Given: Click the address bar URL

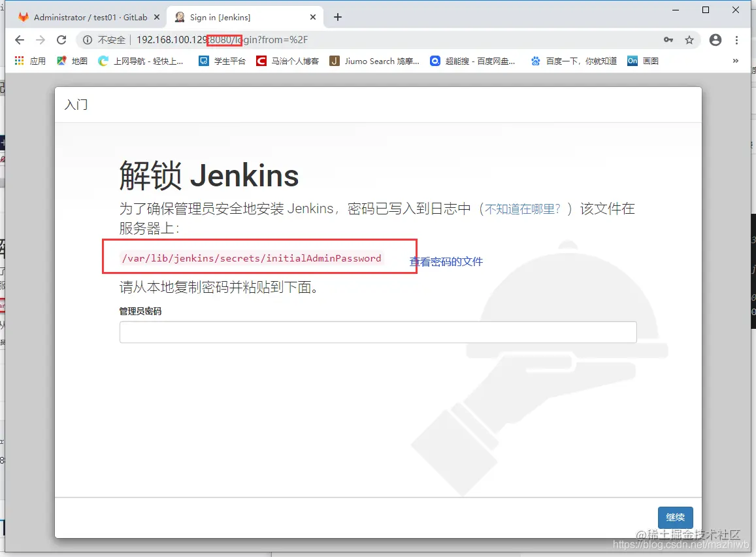Looking at the screenshot, I should (222, 40).
